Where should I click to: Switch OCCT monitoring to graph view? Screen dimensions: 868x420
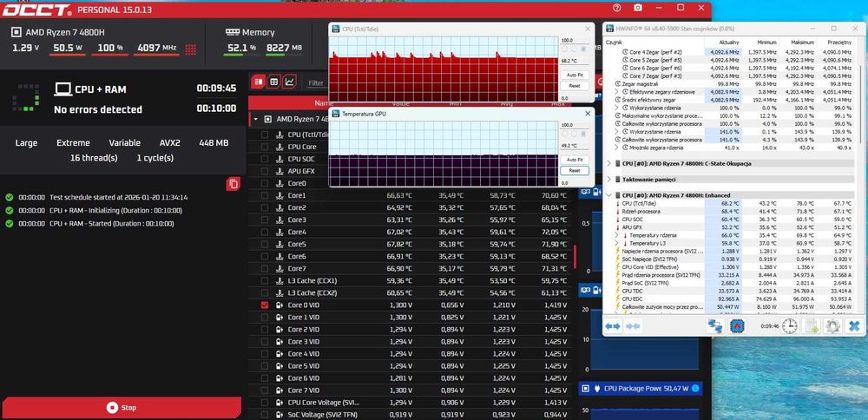[290, 82]
